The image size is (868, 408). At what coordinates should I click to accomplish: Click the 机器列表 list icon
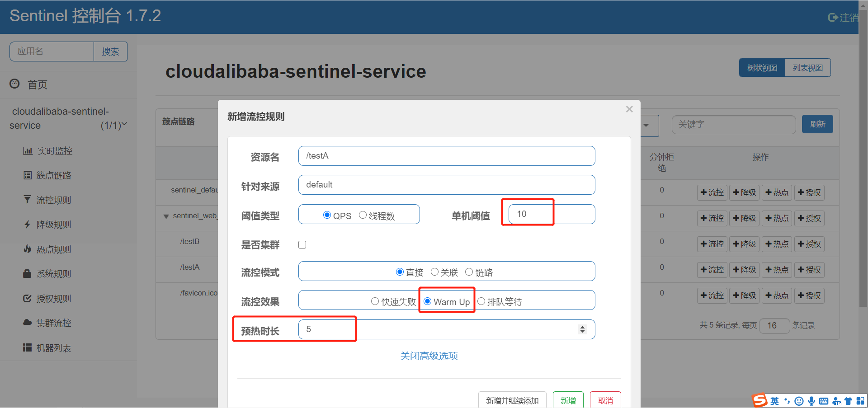28,347
